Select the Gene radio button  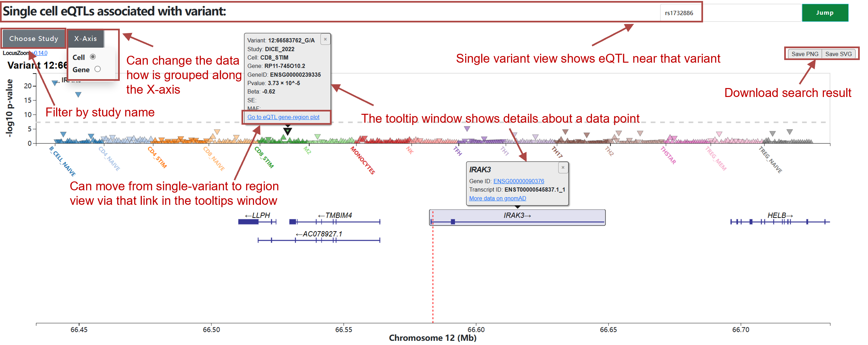point(98,69)
